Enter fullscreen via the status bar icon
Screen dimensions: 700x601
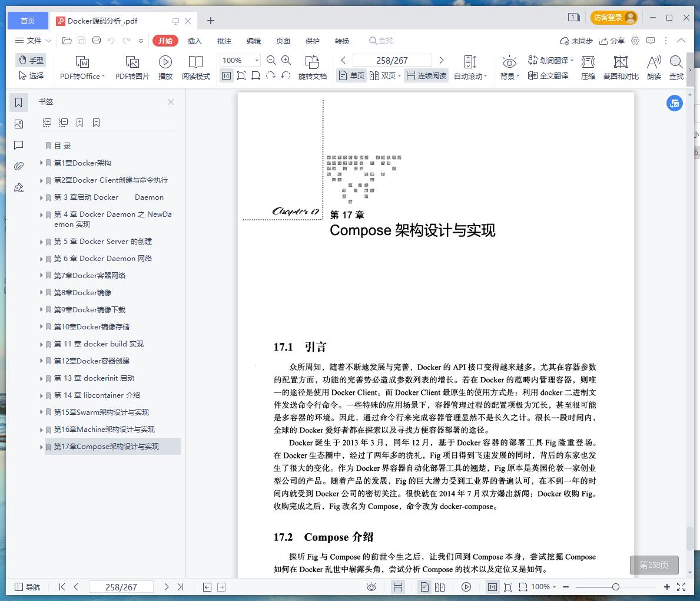(x=681, y=587)
